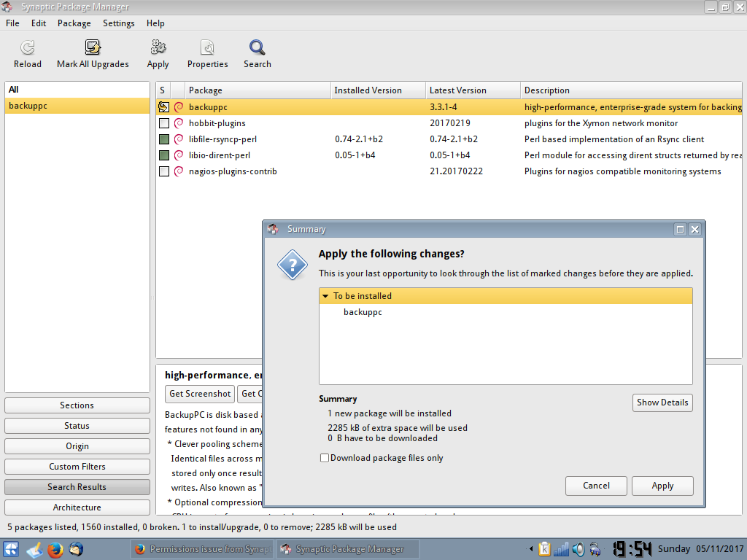The image size is (747, 560).
Task: Cancel the Summary dialog
Action: 596,486
